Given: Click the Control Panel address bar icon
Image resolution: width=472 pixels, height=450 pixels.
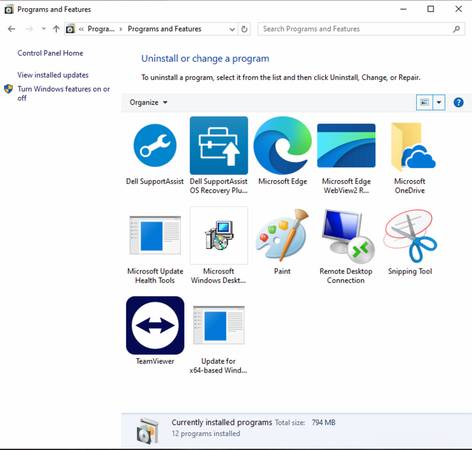Looking at the screenshot, I should click(70, 29).
